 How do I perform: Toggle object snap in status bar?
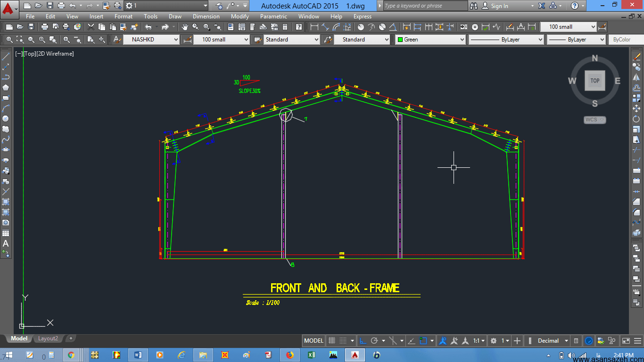(x=423, y=341)
